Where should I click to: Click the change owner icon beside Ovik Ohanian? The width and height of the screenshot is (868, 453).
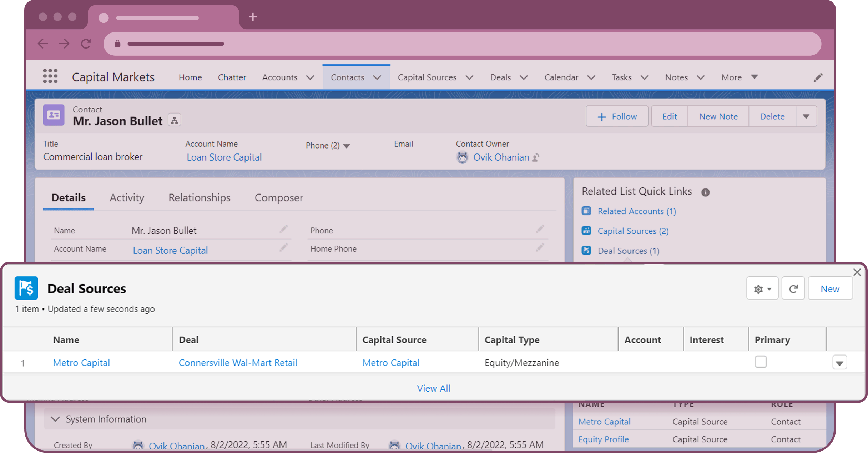[x=536, y=157]
